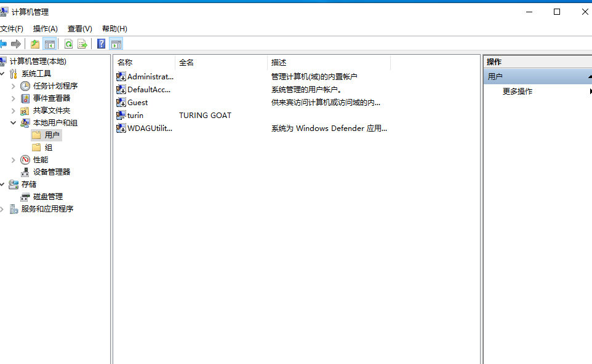Click the 组 folder icon

tap(36, 148)
